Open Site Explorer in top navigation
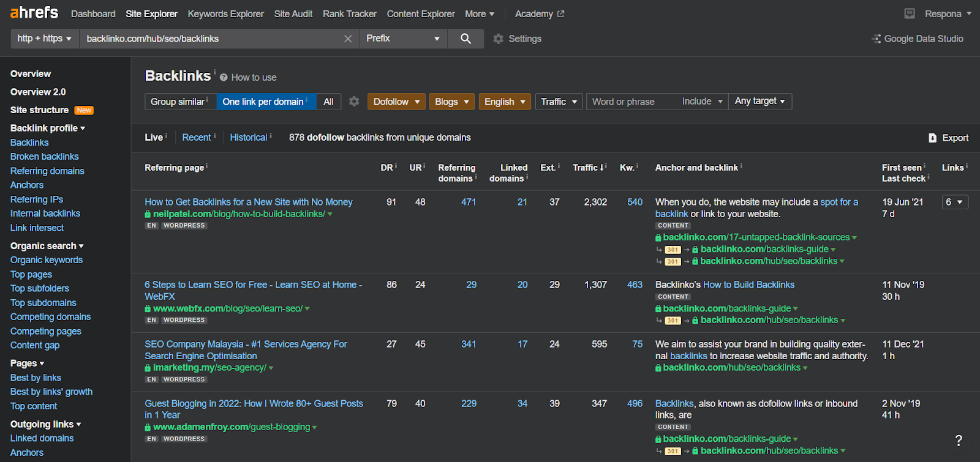The width and height of the screenshot is (980, 462). click(151, 13)
